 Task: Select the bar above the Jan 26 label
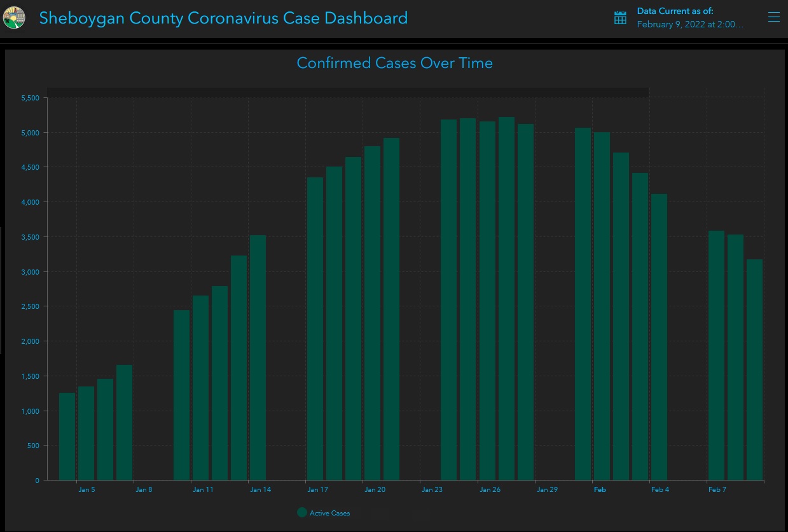pos(487,301)
